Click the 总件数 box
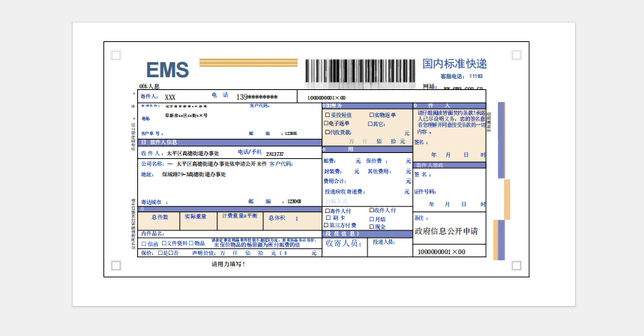This screenshot has width=644, height=336. [158, 221]
